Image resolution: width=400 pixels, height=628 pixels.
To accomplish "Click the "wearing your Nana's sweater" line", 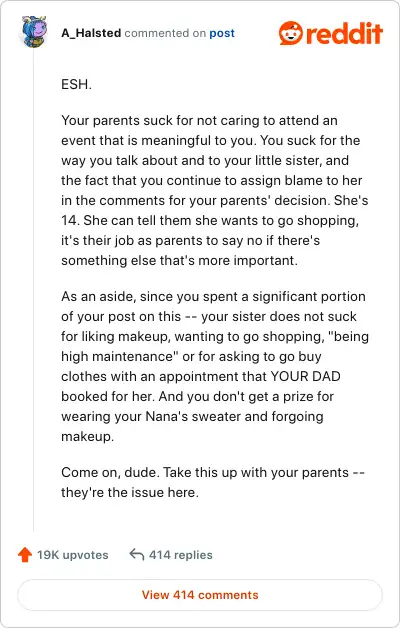I will pos(192,417).
